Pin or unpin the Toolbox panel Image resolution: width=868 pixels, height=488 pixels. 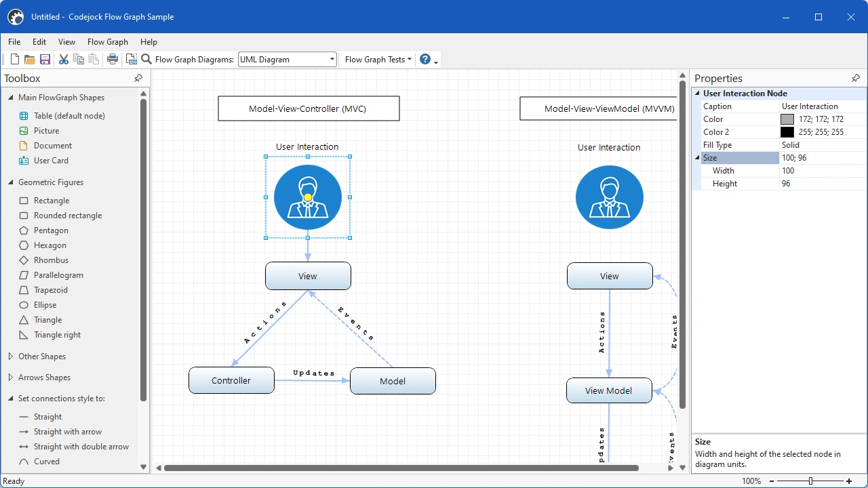138,79
